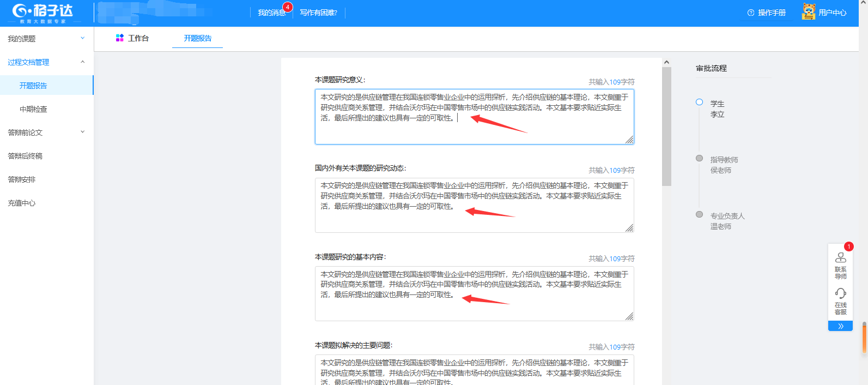The height and width of the screenshot is (385, 868).
Task: Open the 我的消息 notification badge
Action: click(x=287, y=7)
